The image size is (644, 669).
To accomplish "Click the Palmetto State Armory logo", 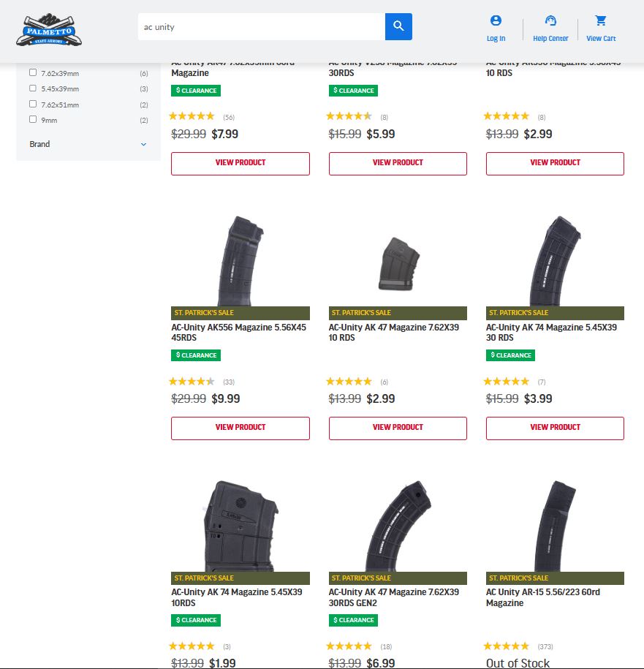I will [49, 30].
